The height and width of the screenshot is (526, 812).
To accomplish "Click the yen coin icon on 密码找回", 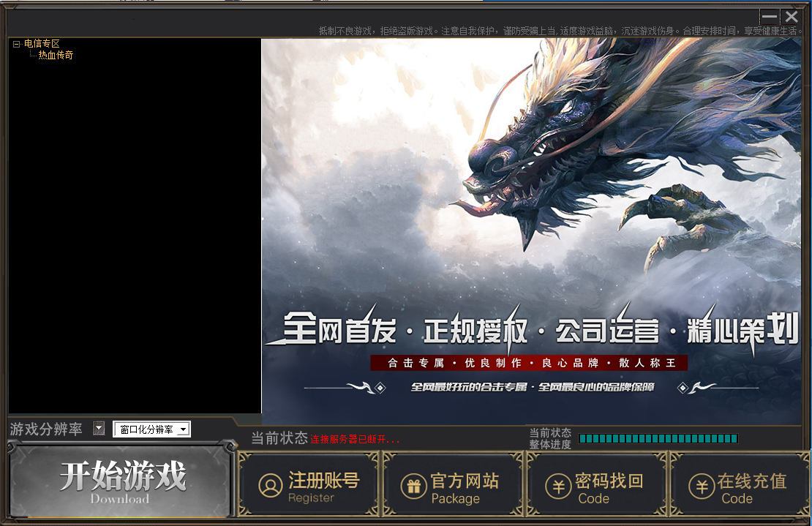I will pos(558,486).
